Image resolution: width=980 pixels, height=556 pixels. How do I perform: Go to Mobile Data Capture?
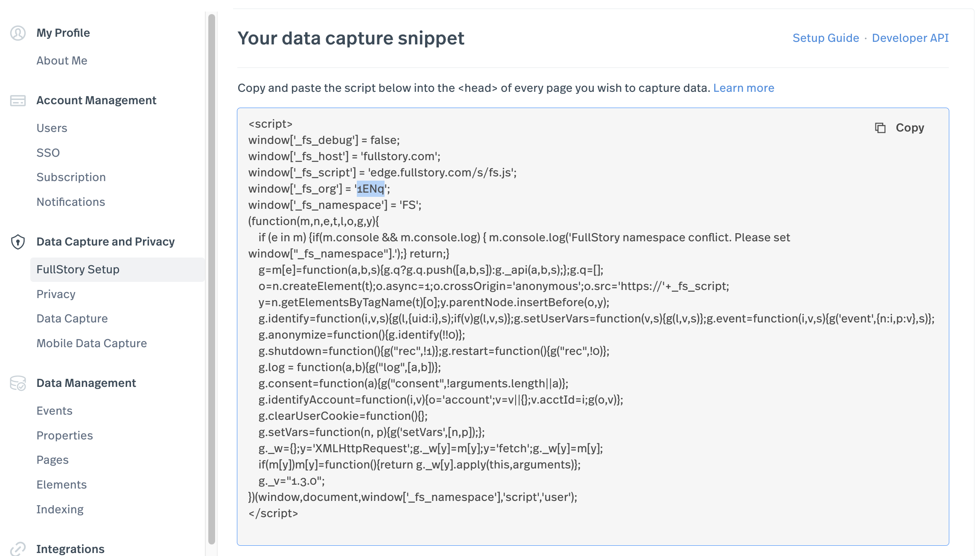(92, 343)
